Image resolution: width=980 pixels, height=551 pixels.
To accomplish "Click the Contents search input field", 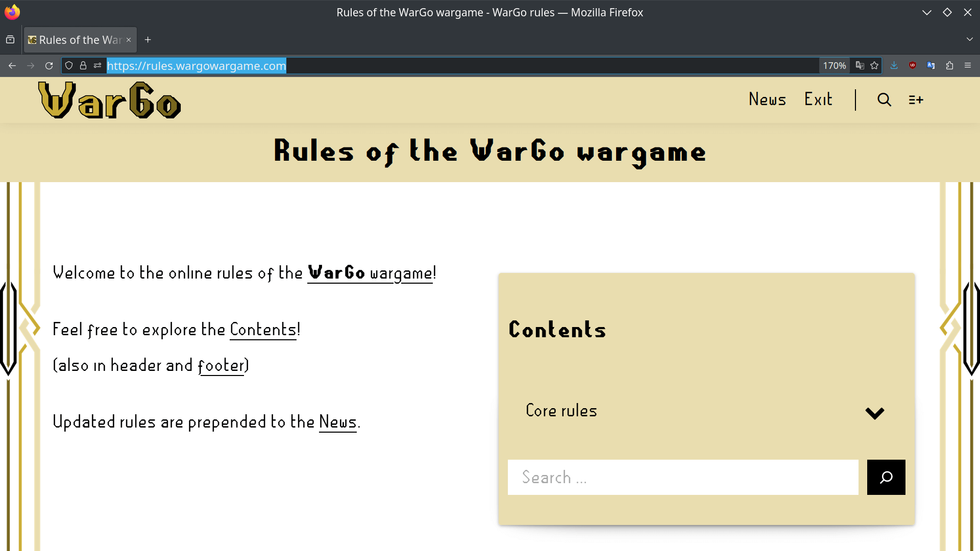I will tap(682, 477).
